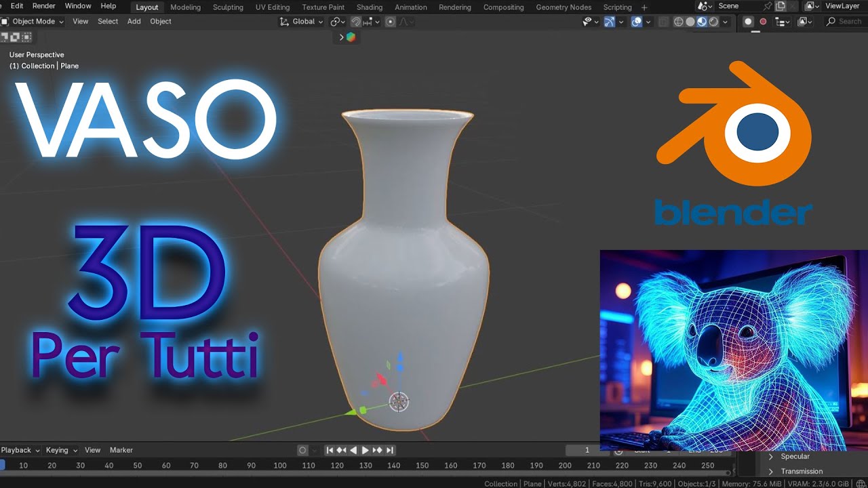This screenshot has height=488, width=868.
Task: Click the red circle icon in outliner header
Action: point(763,22)
